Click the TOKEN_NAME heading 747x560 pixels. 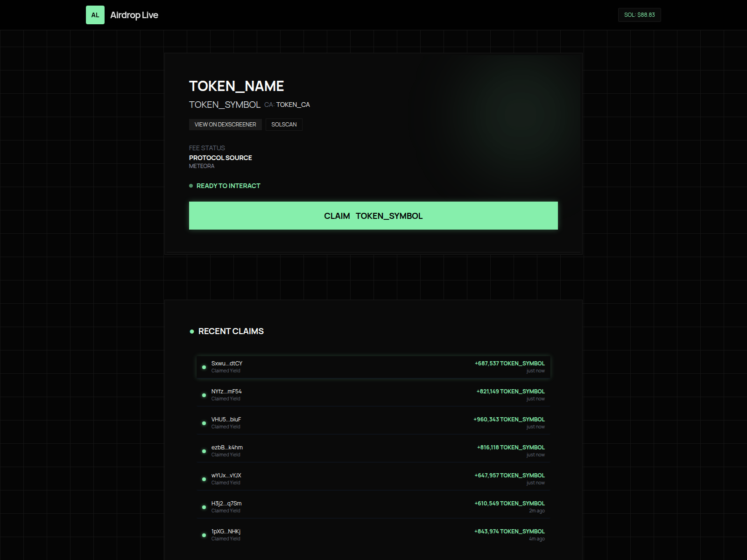tap(236, 86)
